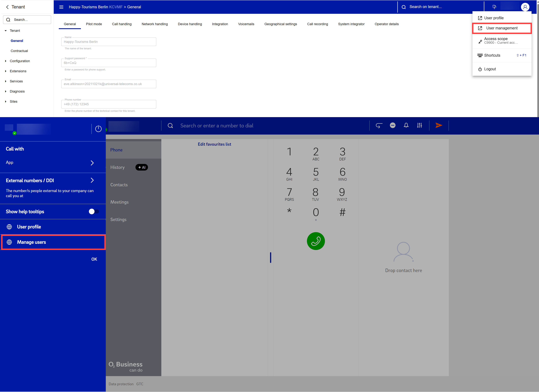Click the power icon in side panel
The height and width of the screenshot is (392, 539).
(98, 129)
